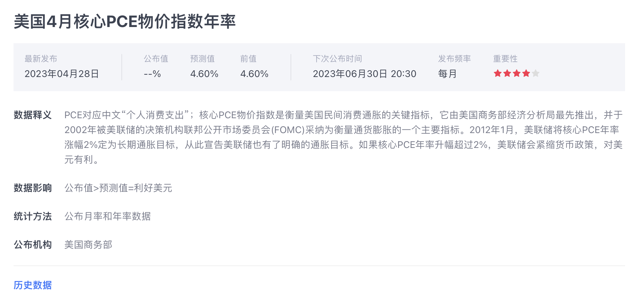Click the 数据影响 section heading
The height and width of the screenshot is (308, 644).
33,188
